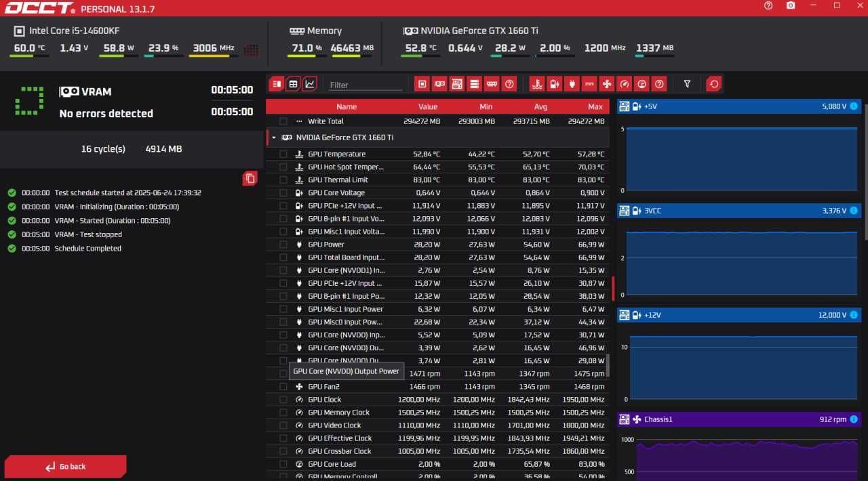Image resolution: width=868 pixels, height=481 pixels.
Task: Toggle the clock frequency sensor filter icon
Action: [625, 84]
